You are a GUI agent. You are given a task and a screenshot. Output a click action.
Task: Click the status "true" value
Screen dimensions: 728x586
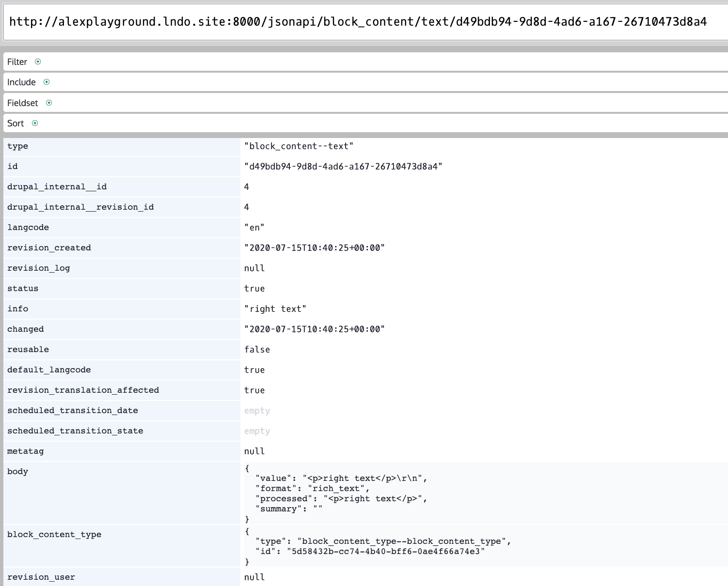[254, 288]
